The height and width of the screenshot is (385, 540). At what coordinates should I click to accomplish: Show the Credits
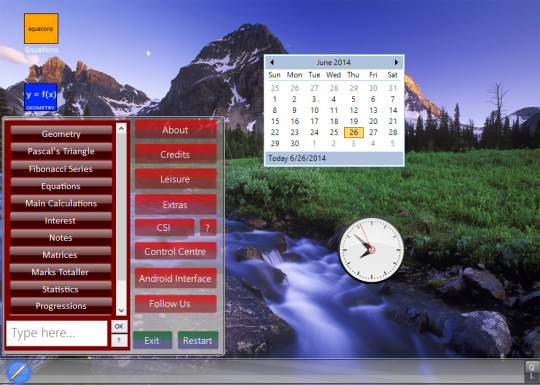click(175, 154)
